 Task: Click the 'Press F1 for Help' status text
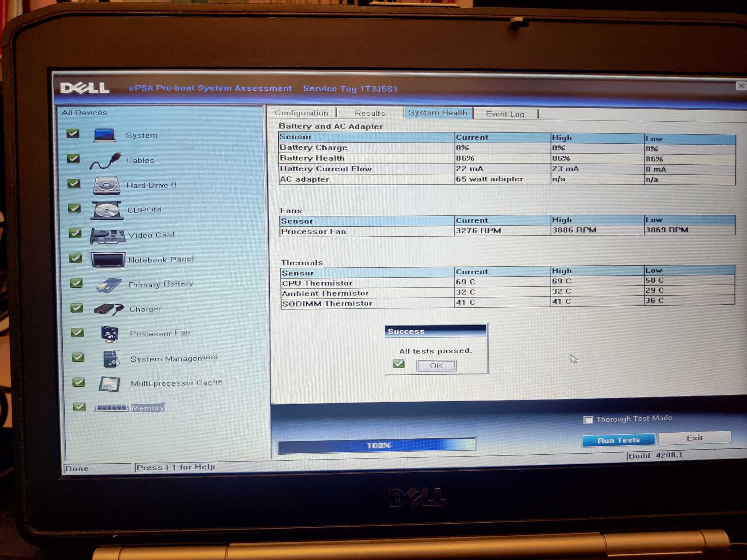coord(176,467)
